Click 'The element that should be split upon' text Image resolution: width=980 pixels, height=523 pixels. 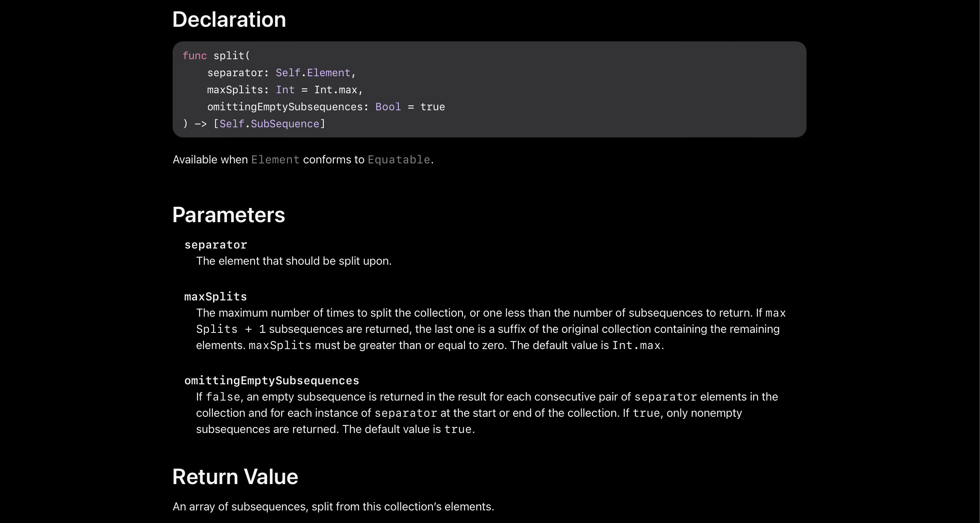[x=294, y=261]
